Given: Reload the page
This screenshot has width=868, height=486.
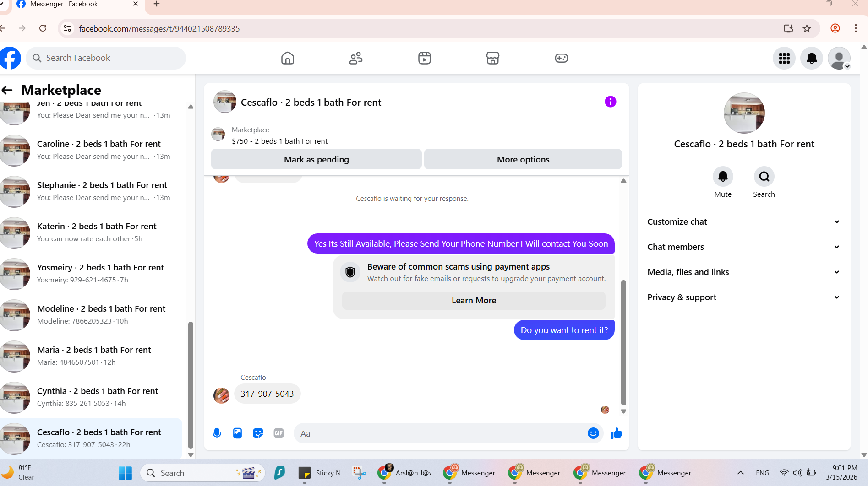Looking at the screenshot, I should pos(43,28).
